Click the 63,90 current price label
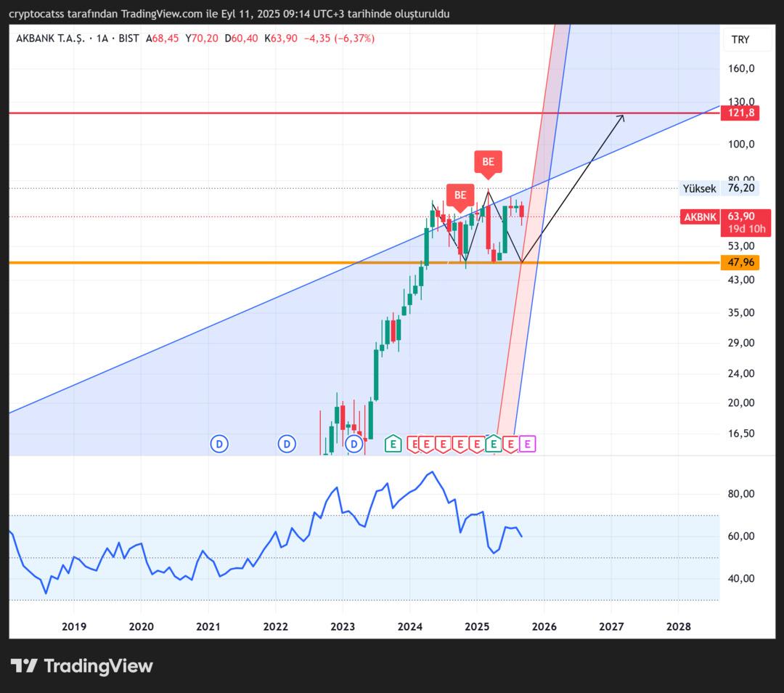This screenshot has height=693, width=784. [741, 216]
